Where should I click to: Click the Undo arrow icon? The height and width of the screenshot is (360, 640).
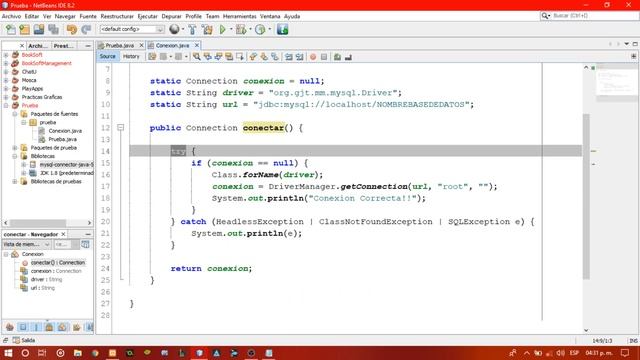click(x=71, y=29)
